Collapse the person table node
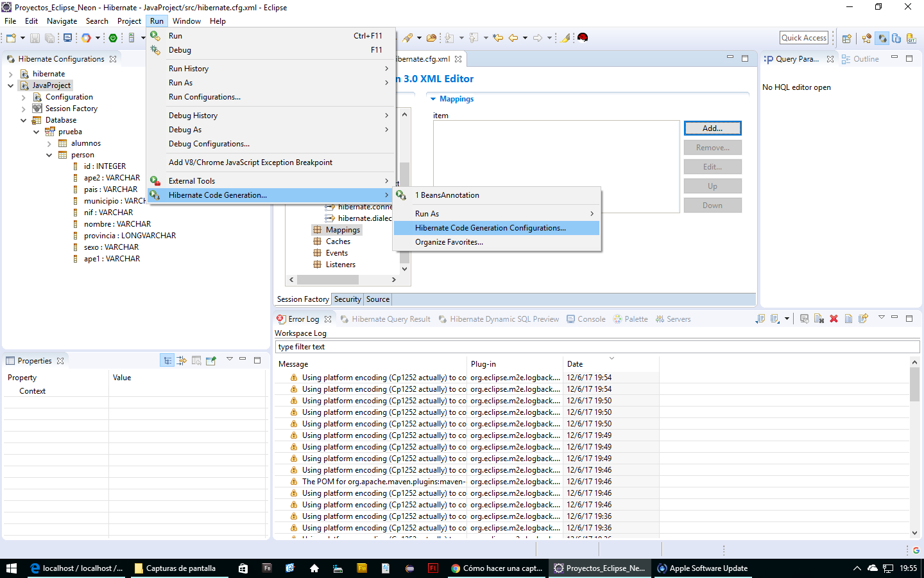 click(x=49, y=155)
